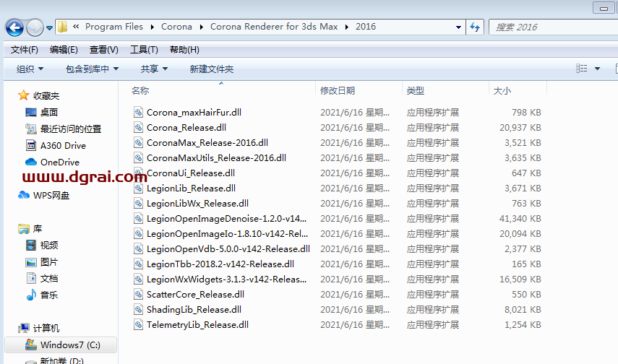Screen dimensions: 618x364
Task: Select the LegionTbb-2018.2-v142-Release.dll file name
Action: (220, 264)
